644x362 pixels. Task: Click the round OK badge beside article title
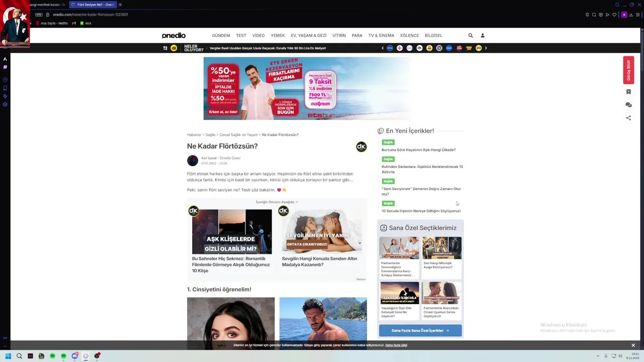(x=361, y=147)
